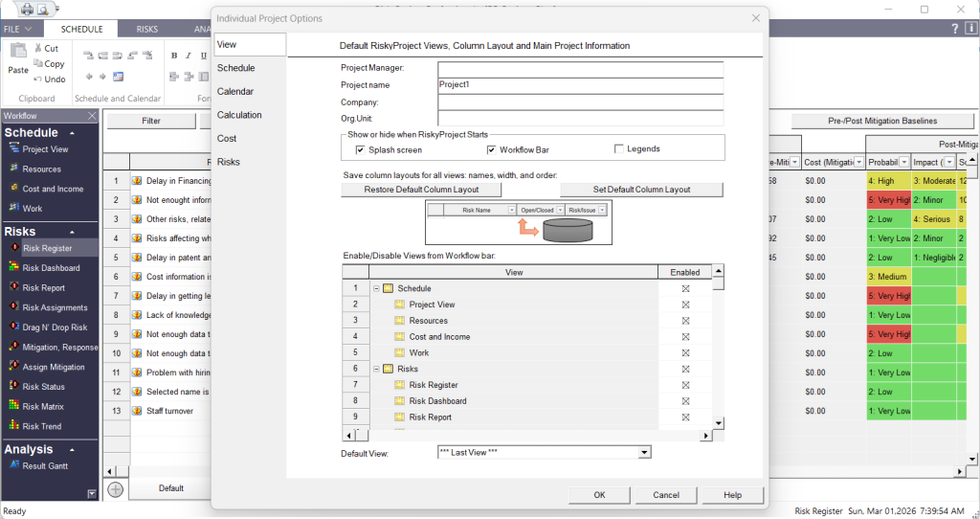Click the help question mark icon
The image size is (980, 519).
955,30
